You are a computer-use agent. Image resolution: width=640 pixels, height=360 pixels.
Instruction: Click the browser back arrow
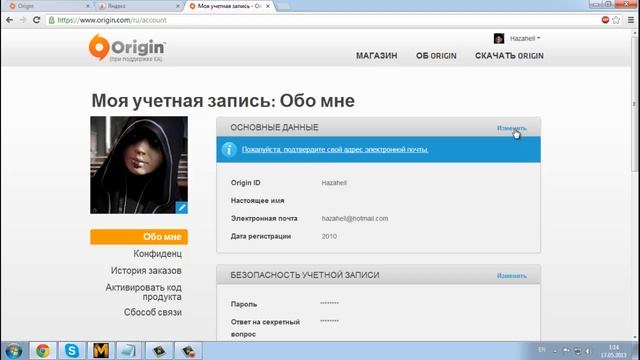pyautogui.click(x=9, y=20)
